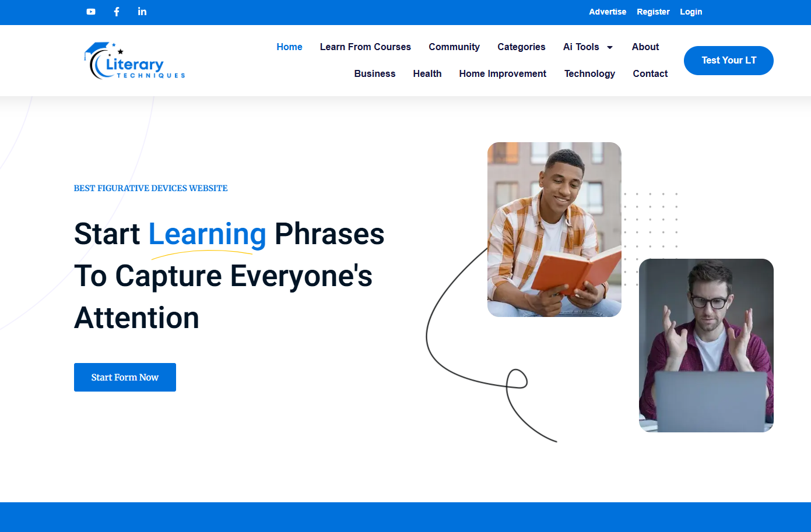The width and height of the screenshot is (811, 532).
Task: Click the man reading book image
Action: pos(554,230)
